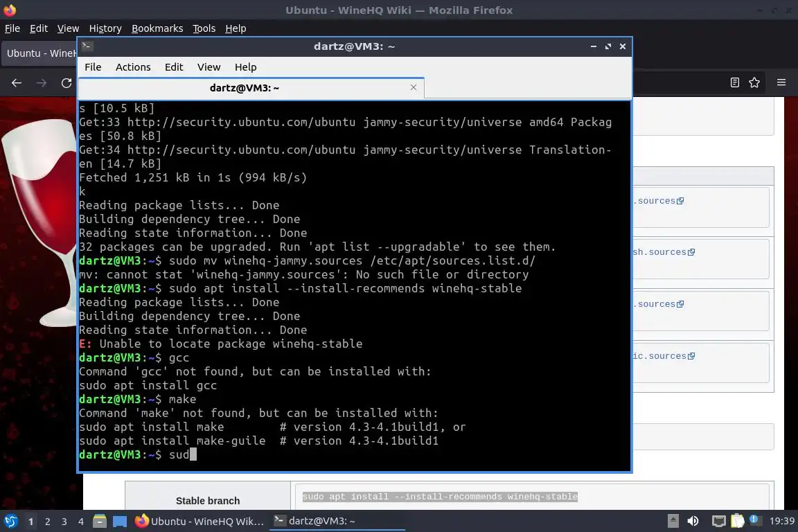
Task: Click 'mv: cannot stat' error line in terminal
Action: 304,274
